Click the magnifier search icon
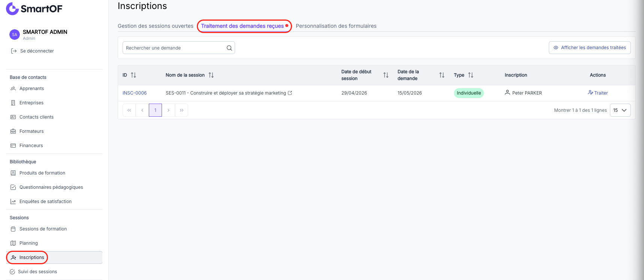 229,48
